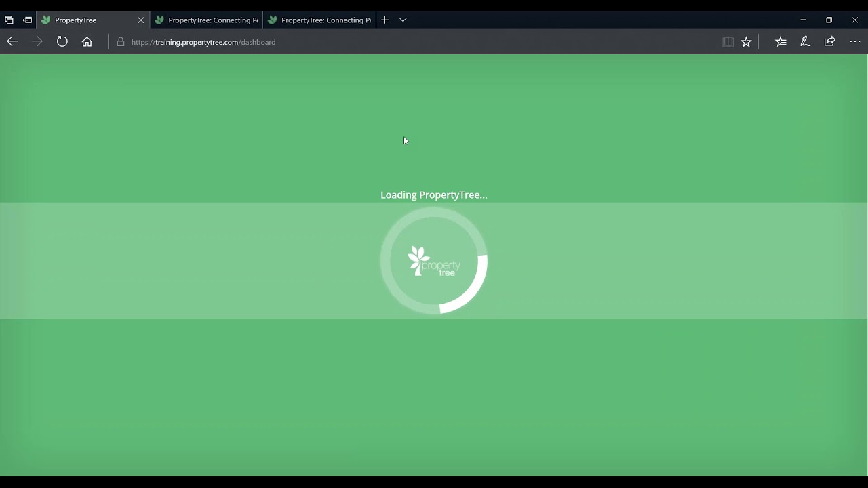868x488 pixels.
Task: Add this page to favorites star
Action: (746, 41)
